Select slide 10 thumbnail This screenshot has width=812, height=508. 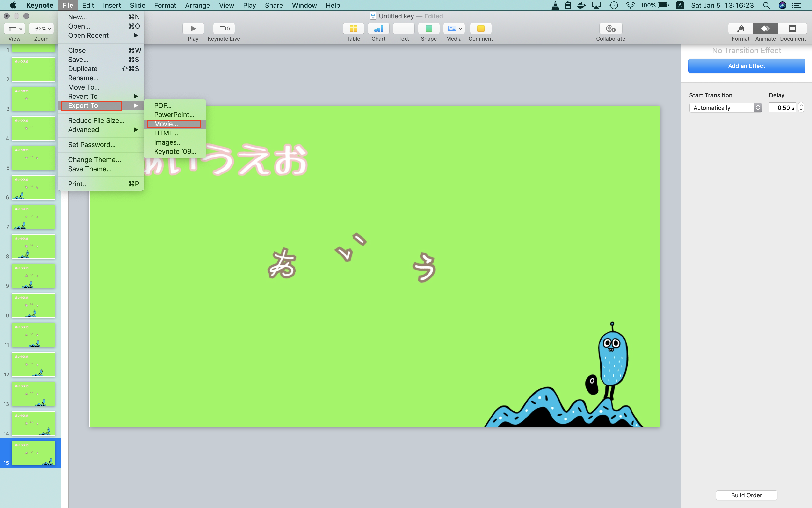pyautogui.click(x=33, y=305)
